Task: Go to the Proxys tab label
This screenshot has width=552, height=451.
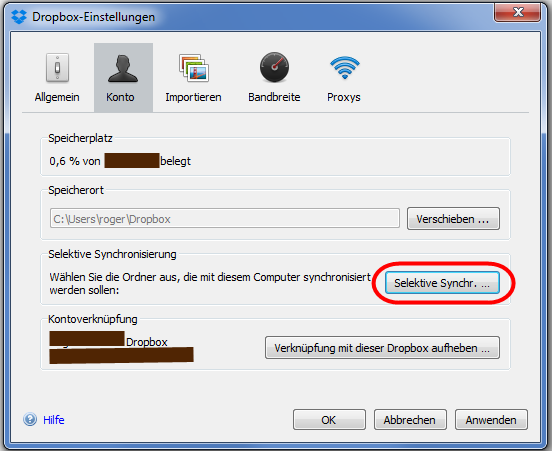Action: [x=344, y=97]
